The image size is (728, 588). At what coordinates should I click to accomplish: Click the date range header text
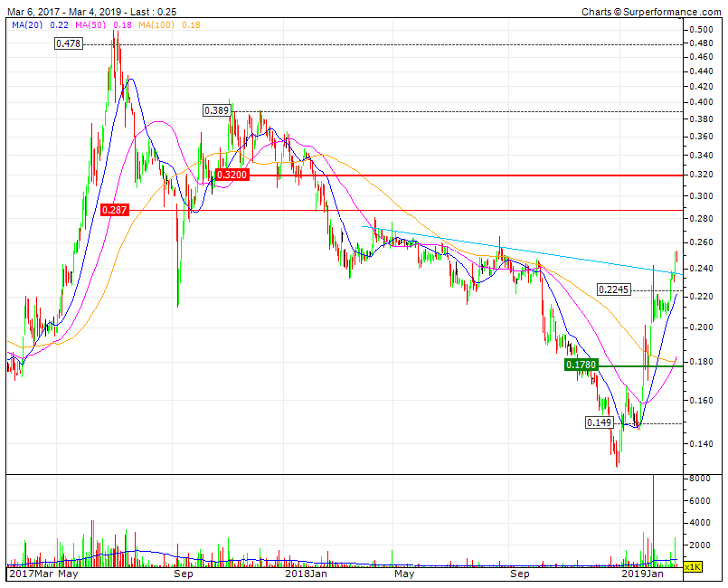(x=92, y=12)
